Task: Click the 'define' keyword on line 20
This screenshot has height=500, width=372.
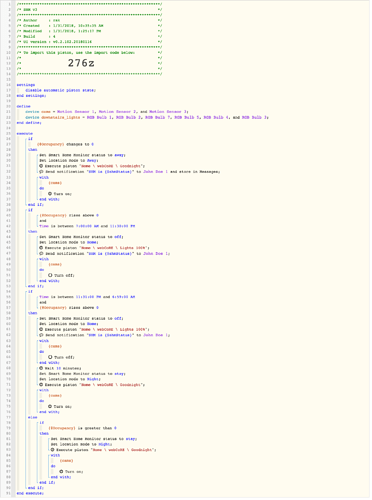Action: point(23,107)
